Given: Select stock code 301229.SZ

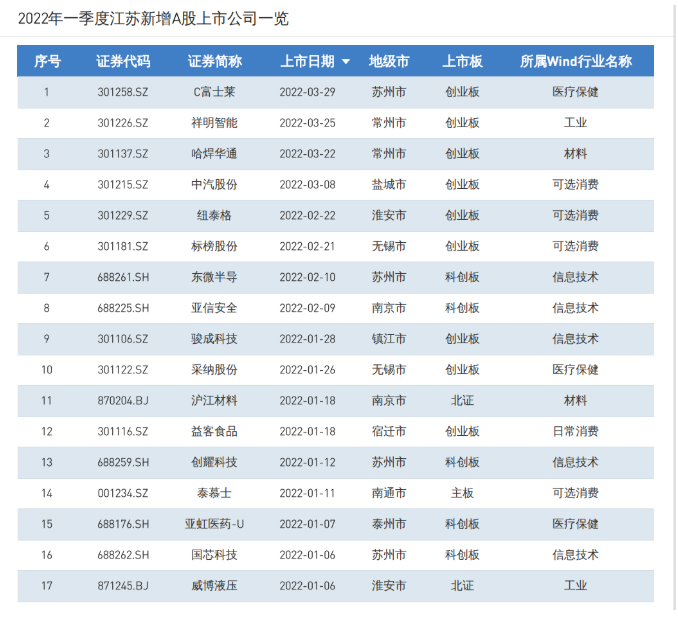Looking at the screenshot, I should tap(123, 215).
